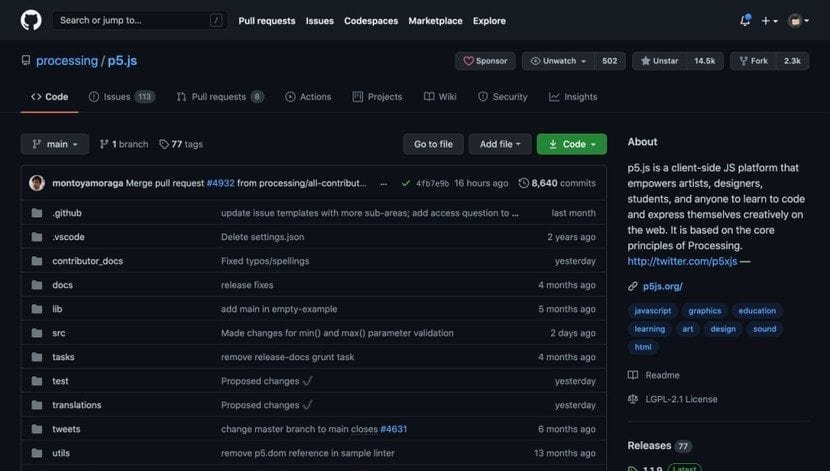This screenshot has height=471, width=830.
Task: Open the Insights tab
Action: pos(573,97)
